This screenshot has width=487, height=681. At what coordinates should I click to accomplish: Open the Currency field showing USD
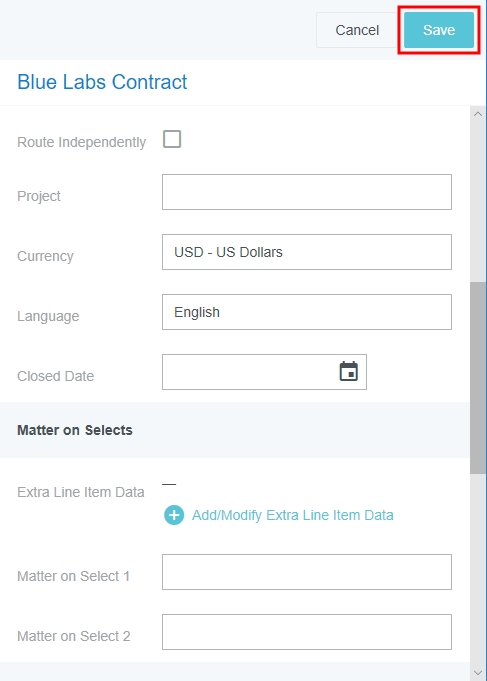[x=307, y=252]
